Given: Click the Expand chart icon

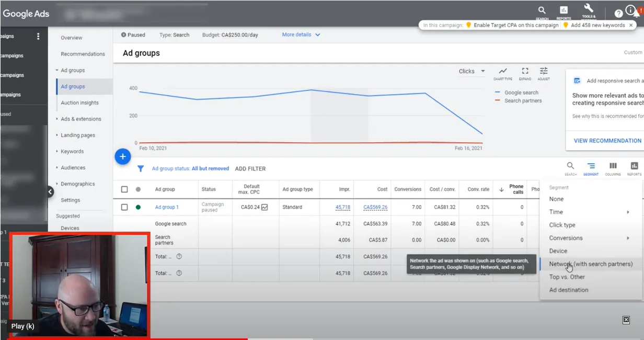Looking at the screenshot, I should (525, 73).
